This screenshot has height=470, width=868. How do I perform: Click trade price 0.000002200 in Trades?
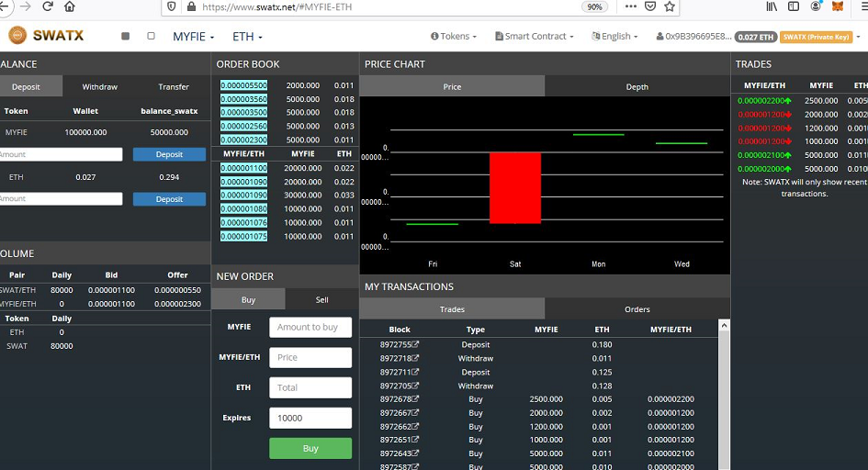coord(764,101)
